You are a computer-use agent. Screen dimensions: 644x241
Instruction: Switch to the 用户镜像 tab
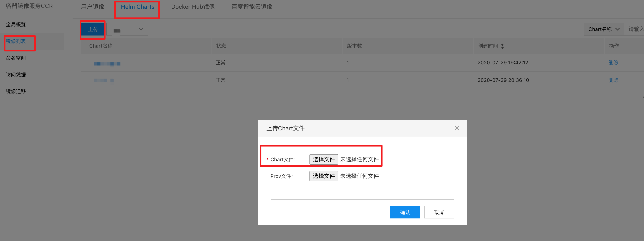pyautogui.click(x=93, y=7)
